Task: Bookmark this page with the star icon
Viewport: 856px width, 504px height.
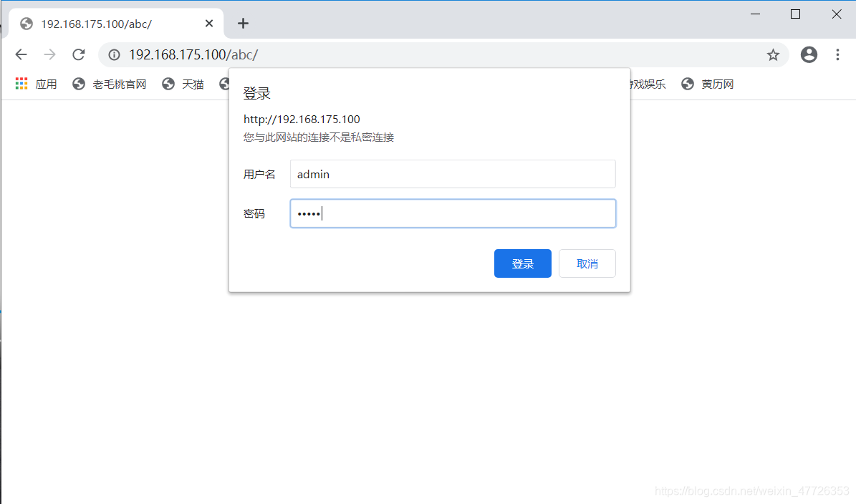Action: pos(772,54)
